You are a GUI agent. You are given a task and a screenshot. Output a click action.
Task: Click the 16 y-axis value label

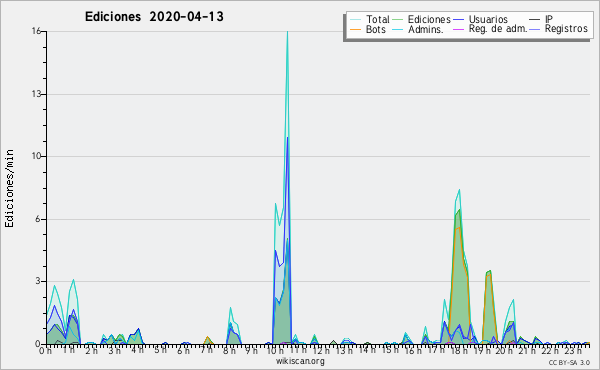click(36, 31)
